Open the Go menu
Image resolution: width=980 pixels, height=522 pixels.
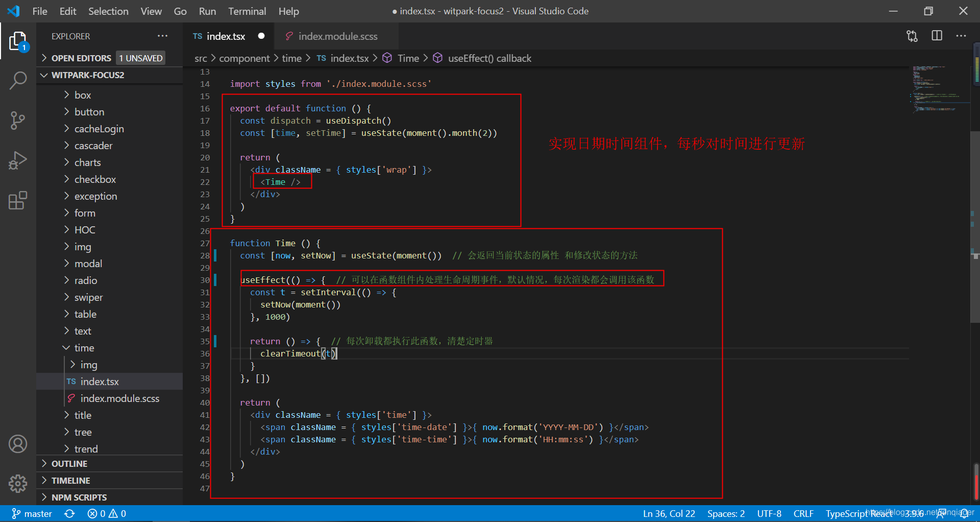[x=180, y=11]
